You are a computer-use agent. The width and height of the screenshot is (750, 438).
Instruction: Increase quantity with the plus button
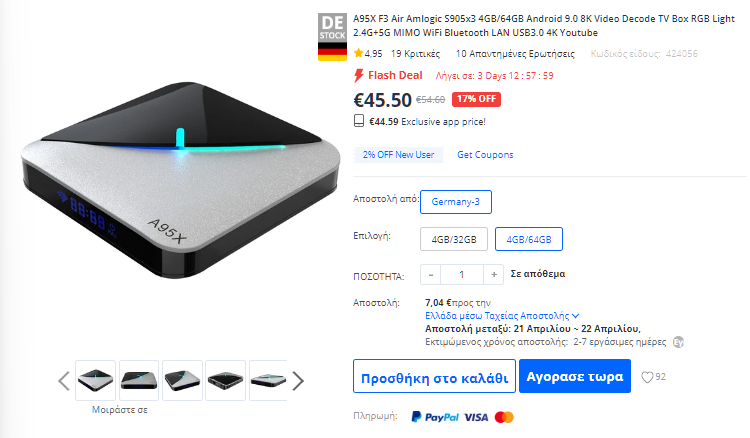(x=494, y=274)
